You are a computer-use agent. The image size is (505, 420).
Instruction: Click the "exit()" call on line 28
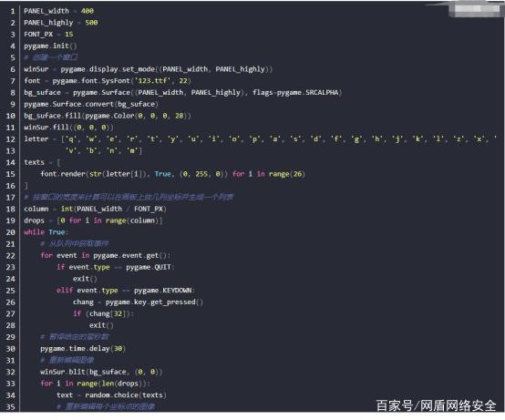(x=101, y=325)
